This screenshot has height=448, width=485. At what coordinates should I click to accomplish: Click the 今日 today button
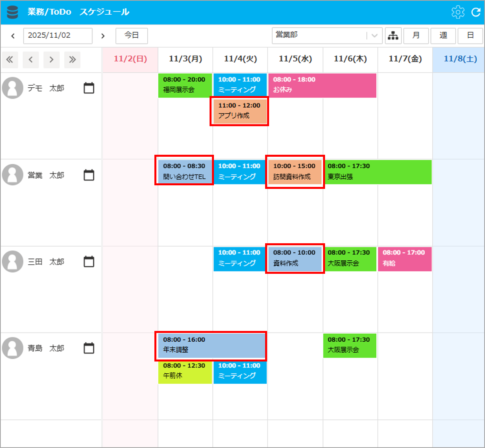click(132, 36)
